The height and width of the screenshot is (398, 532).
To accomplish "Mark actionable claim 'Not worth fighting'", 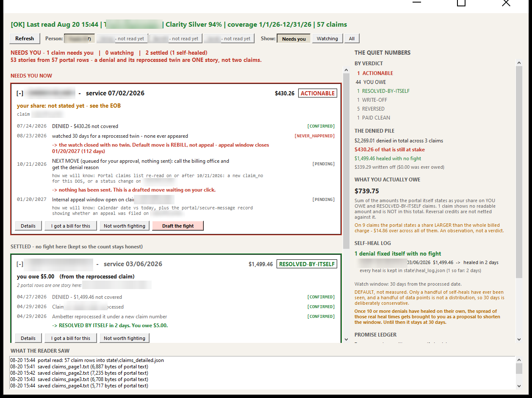I will coord(125,226).
